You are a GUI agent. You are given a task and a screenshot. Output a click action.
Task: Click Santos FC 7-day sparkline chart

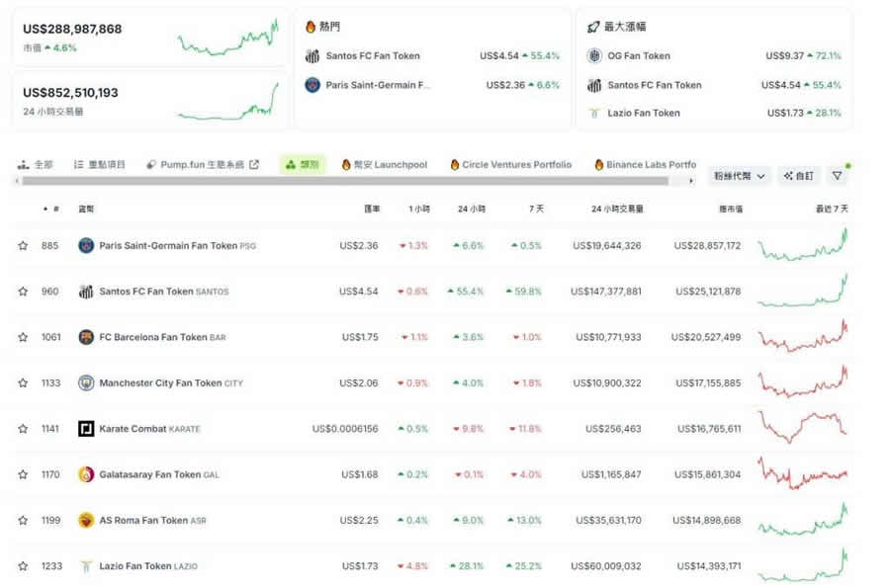[803, 291]
